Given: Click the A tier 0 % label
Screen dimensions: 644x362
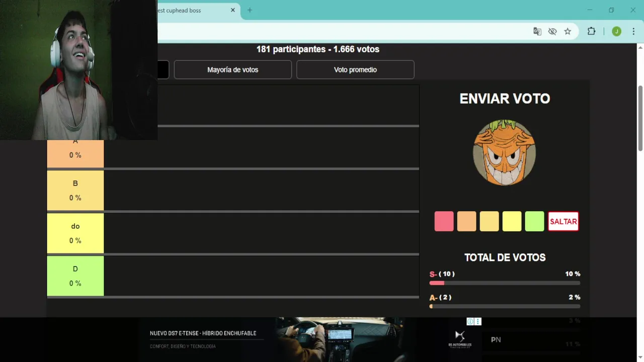Looking at the screenshot, I should (75, 155).
